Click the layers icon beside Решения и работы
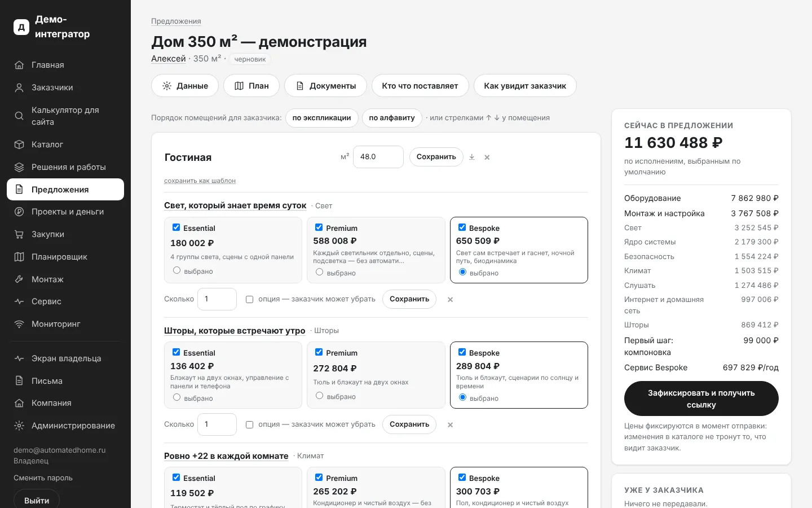 (19, 167)
